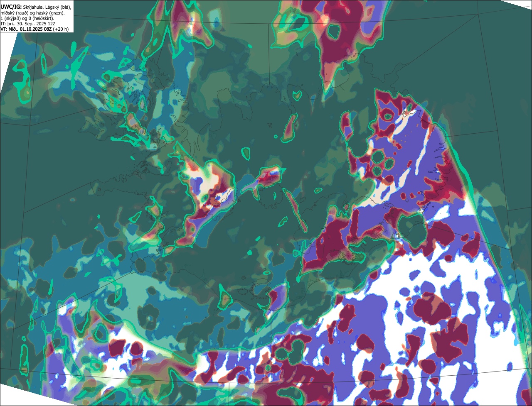Viewport: 532px width, 406px height.
Task: Click the bold 'VT: Mið.. 01.10.2025 08Z' text
Action: click(x=26, y=29)
